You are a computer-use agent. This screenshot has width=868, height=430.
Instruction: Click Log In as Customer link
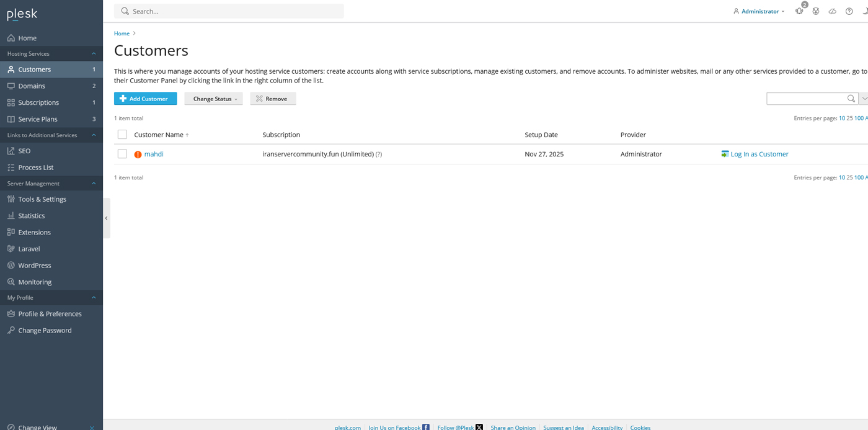coord(759,154)
